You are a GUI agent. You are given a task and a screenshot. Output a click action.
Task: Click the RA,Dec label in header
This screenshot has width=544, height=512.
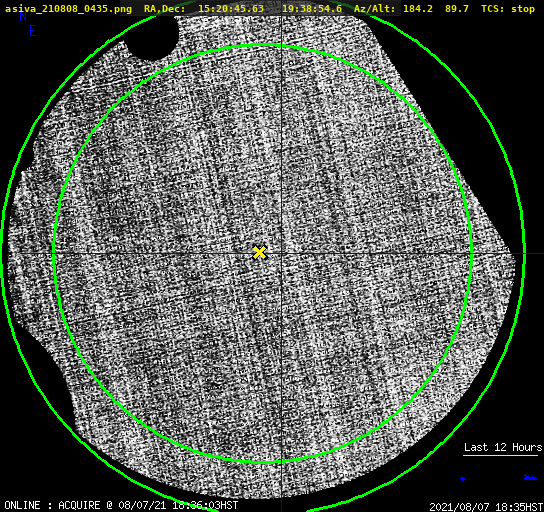164,9
